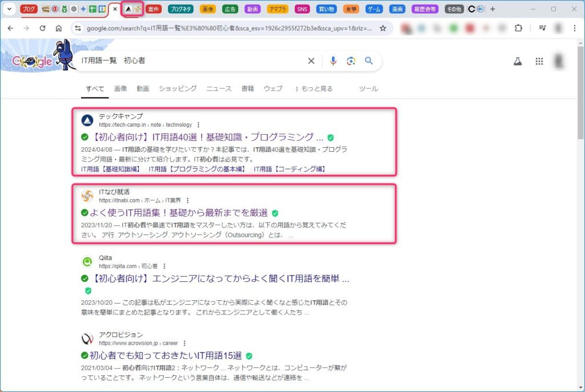Open the media control toolbar icon
Screen dimensions: 585x392
point(543,28)
